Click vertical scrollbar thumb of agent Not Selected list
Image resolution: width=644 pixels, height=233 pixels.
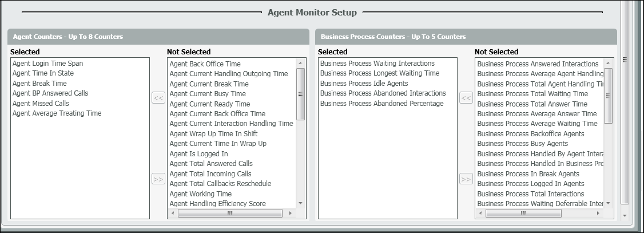click(301, 94)
